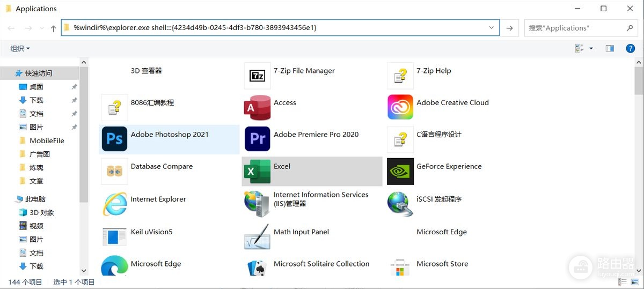Screen dimensions: 644x289
Task: Click the Excel application icon
Action: [x=258, y=172]
